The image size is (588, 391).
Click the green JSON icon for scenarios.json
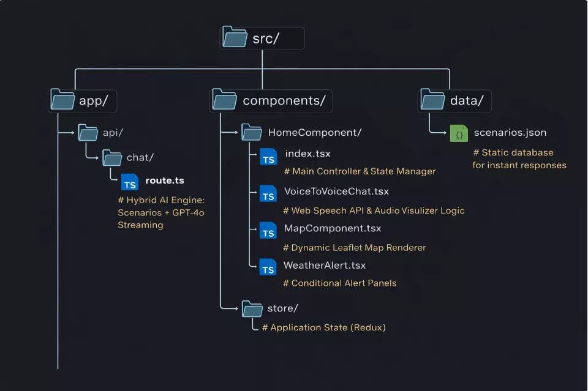pyautogui.click(x=458, y=132)
